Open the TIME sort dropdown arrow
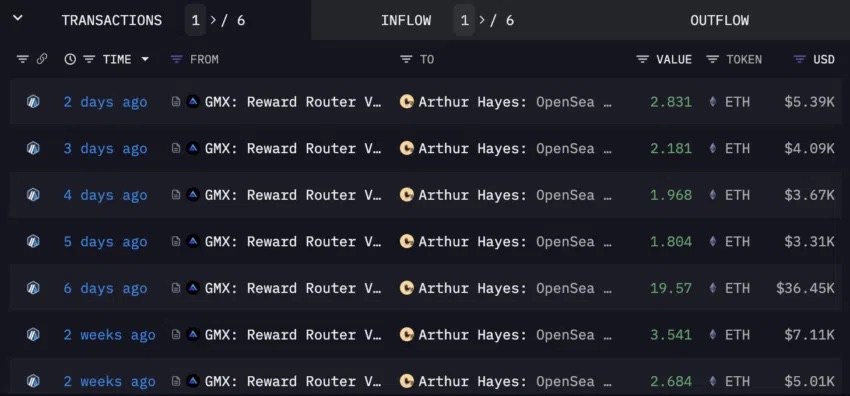The image size is (850, 396). 145,59
